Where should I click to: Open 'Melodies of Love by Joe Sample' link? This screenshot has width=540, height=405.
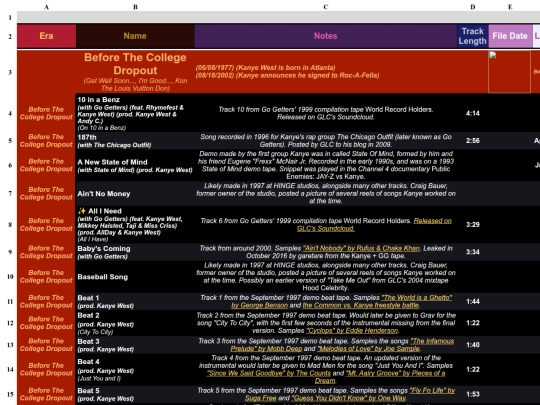[368, 349]
